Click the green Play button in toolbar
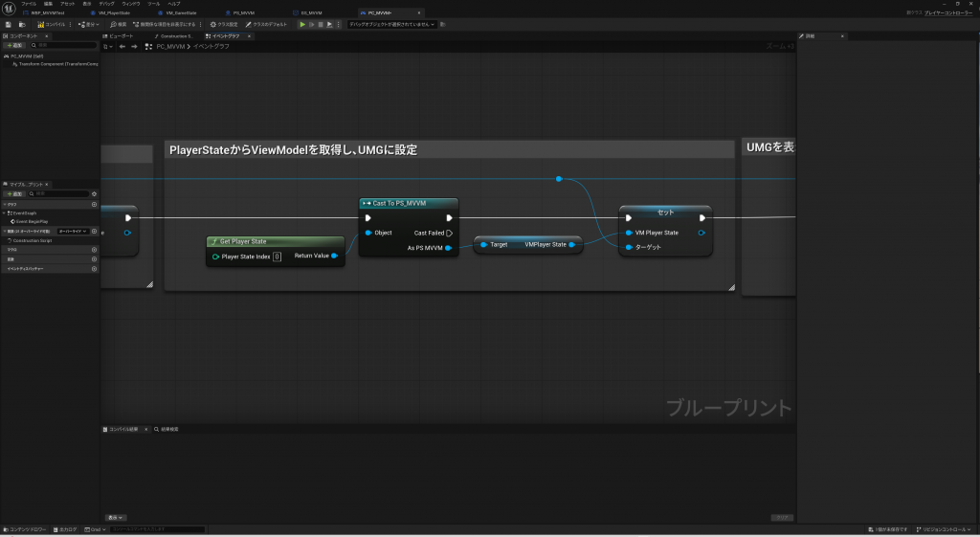The height and width of the screenshot is (537, 980). coord(302,24)
